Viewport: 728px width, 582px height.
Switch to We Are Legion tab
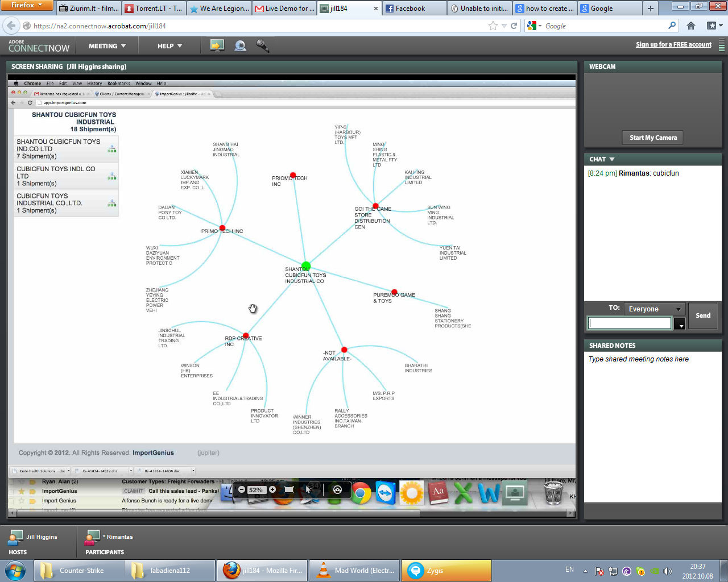pos(219,9)
